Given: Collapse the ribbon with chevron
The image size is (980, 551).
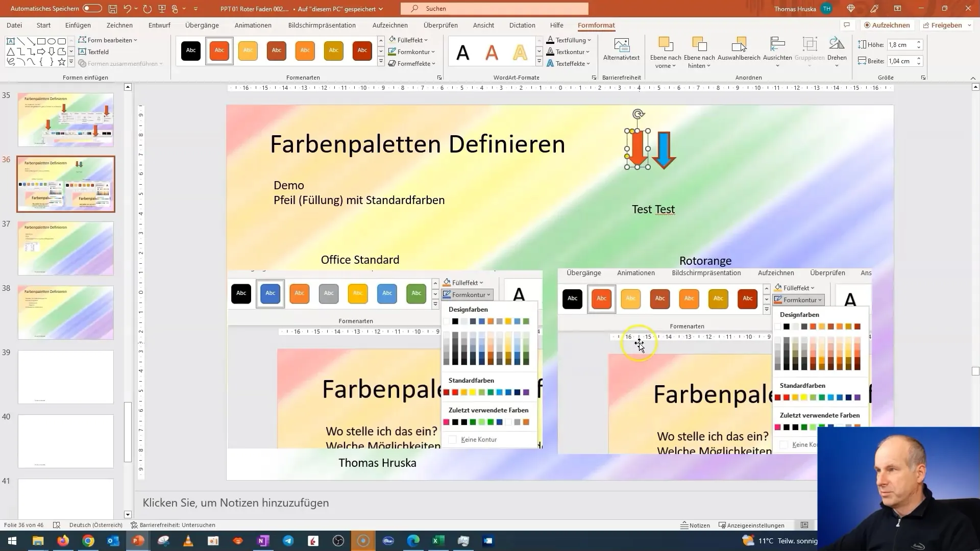Looking at the screenshot, I should (x=973, y=78).
